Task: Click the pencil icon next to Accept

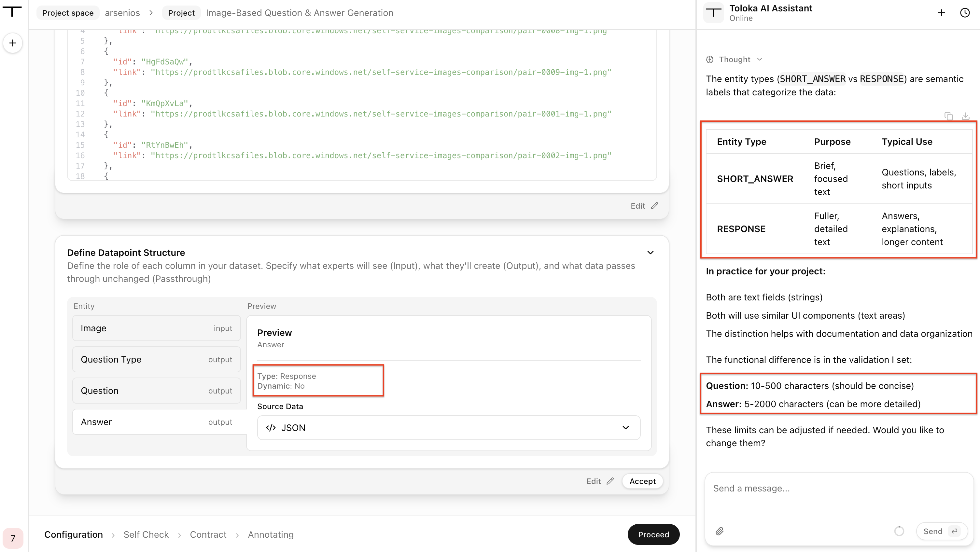Action: (x=610, y=481)
